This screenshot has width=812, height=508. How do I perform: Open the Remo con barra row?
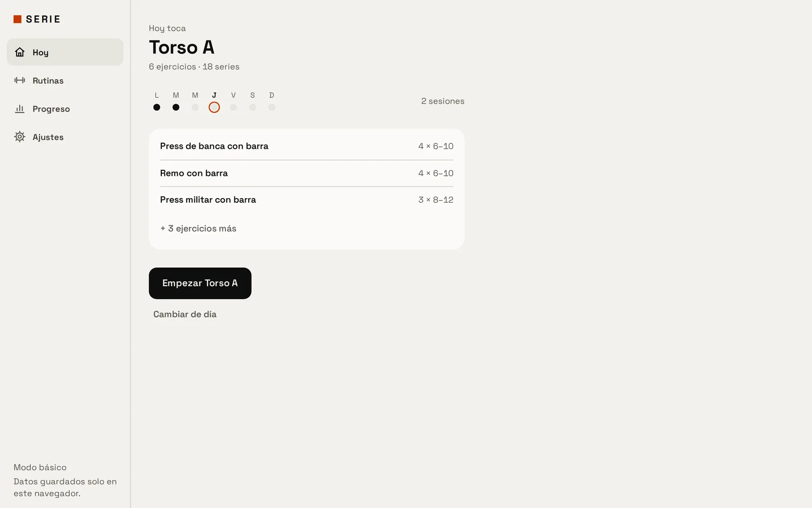click(x=307, y=173)
